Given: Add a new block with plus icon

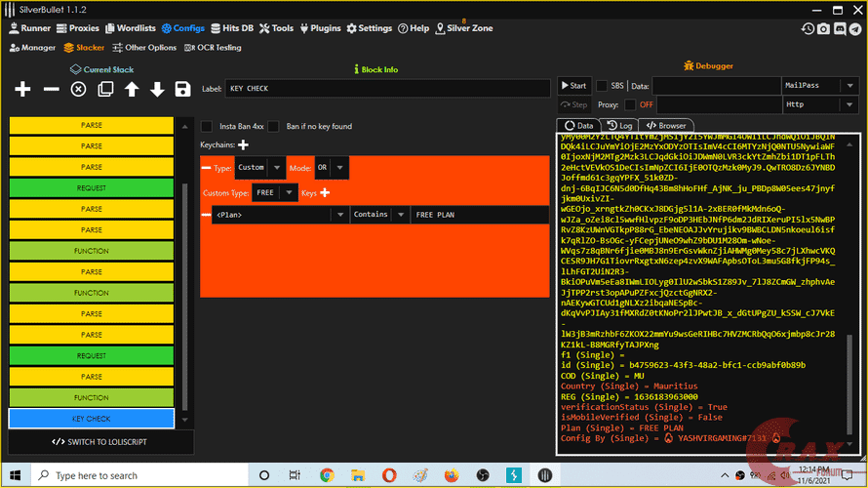Looking at the screenshot, I should point(22,89).
